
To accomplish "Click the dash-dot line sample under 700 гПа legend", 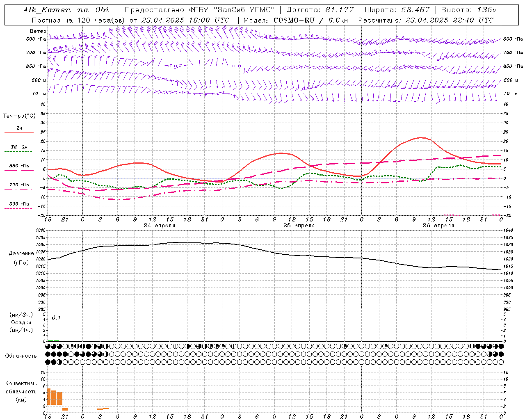I will point(18,189).
